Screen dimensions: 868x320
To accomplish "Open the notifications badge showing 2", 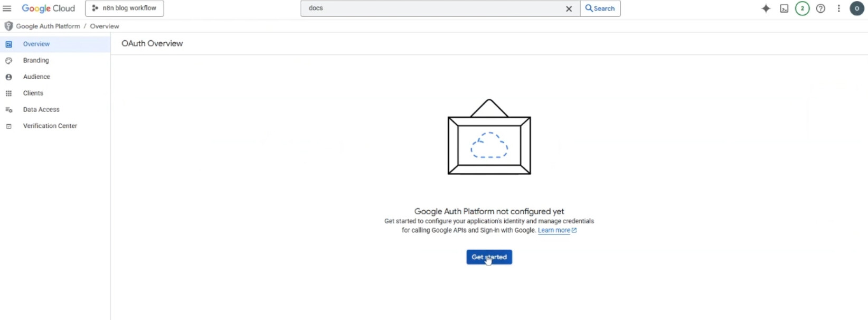I will click(x=802, y=8).
